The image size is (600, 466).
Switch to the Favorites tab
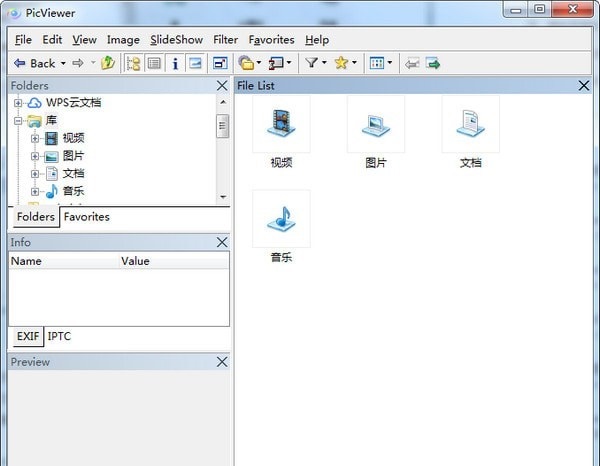tap(86, 217)
